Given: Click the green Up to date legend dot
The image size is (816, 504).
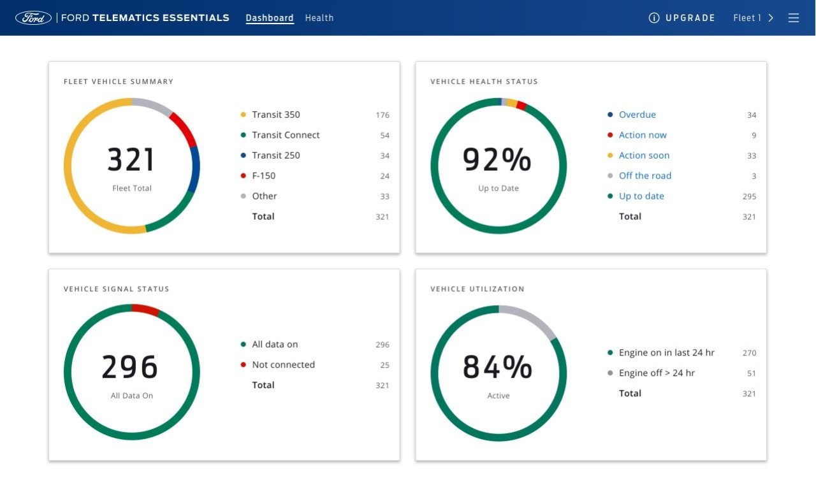Looking at the screenshot, I should tap(611, 196).
